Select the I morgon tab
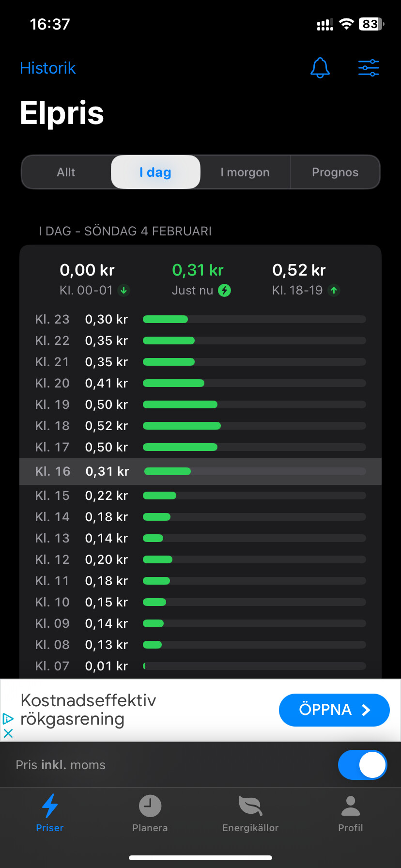Viewport: 401px width, 868px height. (245, 172)
